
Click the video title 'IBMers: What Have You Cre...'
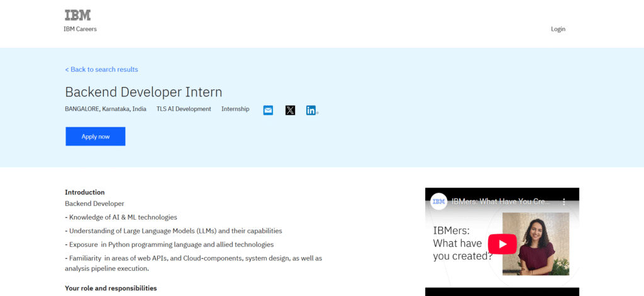pyautogui.click(x=501, y=202)
